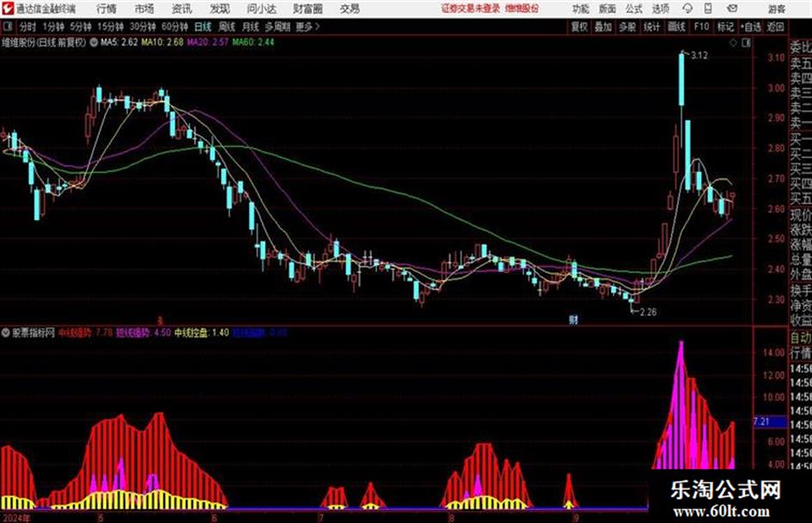Click the mail envelope icon
The image size is (812, 523).
coord(732,9)
